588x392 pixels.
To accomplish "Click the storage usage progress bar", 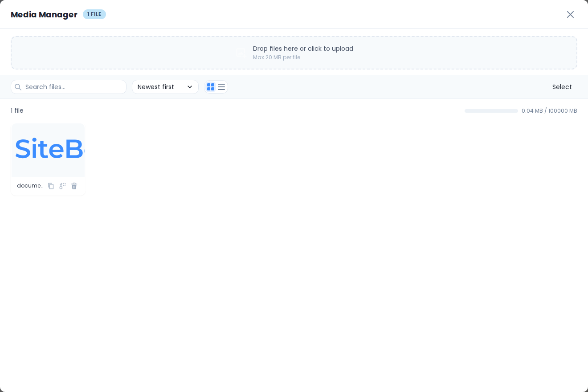I will [491, 111].
